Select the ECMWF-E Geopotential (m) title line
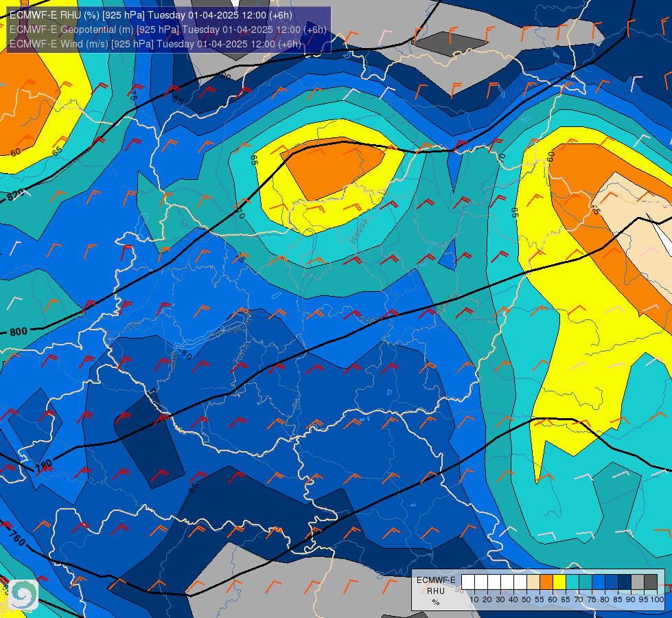Screen dimensions: 672x618 (x=168, y=30)
